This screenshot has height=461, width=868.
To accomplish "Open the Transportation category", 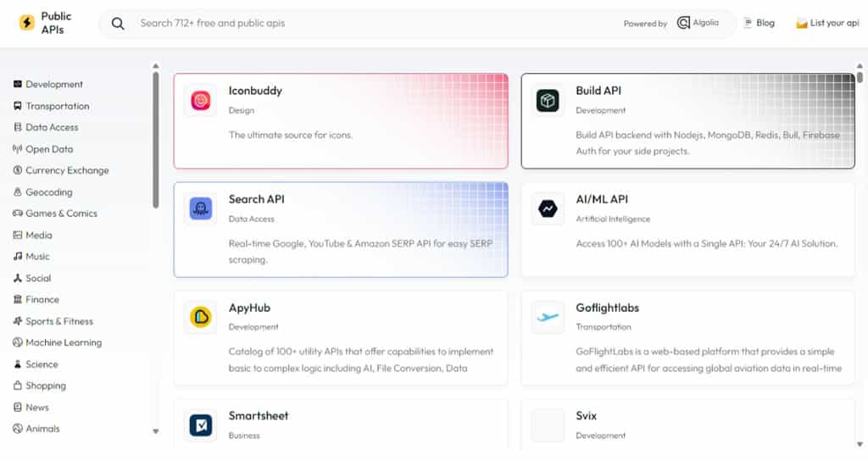I will [57, 106].
